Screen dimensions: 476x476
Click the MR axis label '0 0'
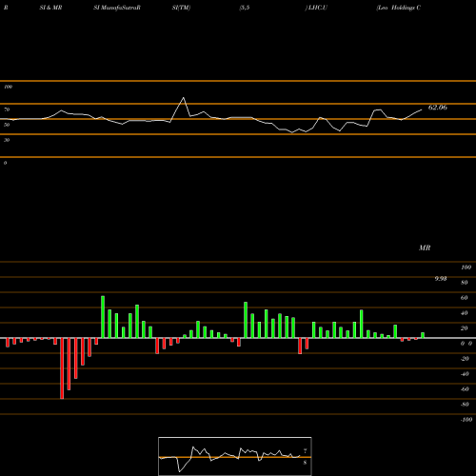tap(466, 344)
